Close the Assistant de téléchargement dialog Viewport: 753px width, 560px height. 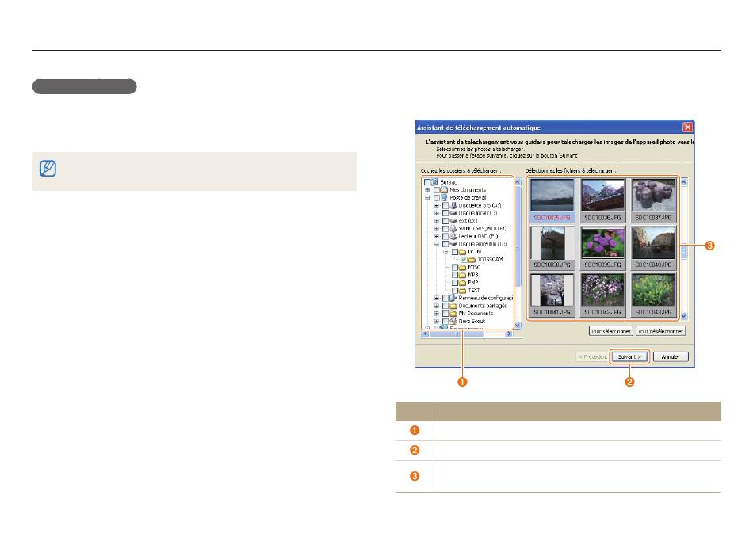[688, 128]
